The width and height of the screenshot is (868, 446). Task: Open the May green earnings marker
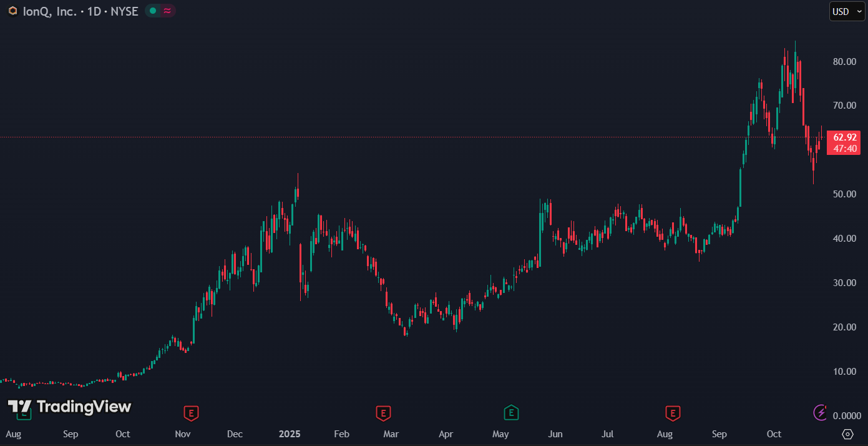click(511, 413)
